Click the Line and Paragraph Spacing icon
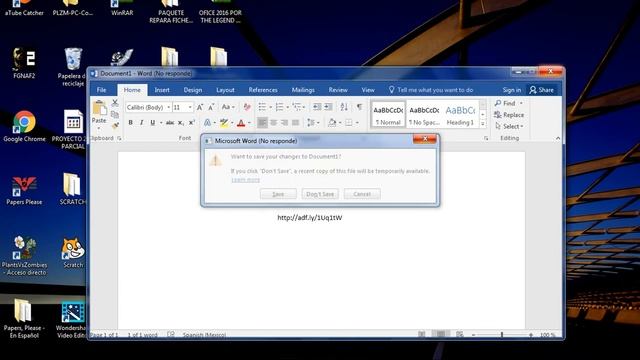This screenshot has width=640, height=360. [x=311, y=122]
